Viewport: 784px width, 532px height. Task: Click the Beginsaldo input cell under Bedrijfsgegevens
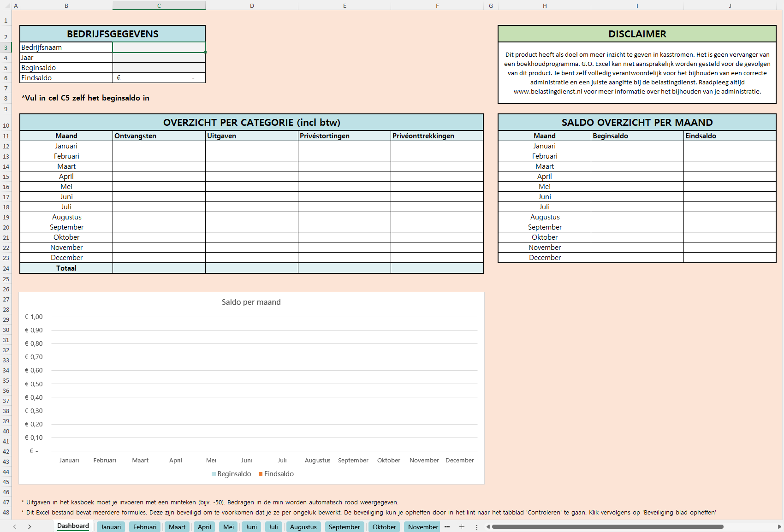[x=159, y=68]
